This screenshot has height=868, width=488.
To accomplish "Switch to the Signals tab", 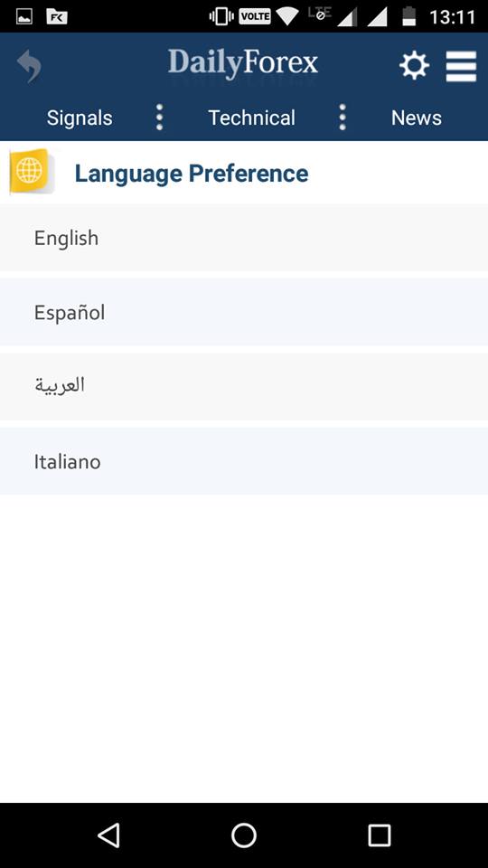I will pos(80,118).
